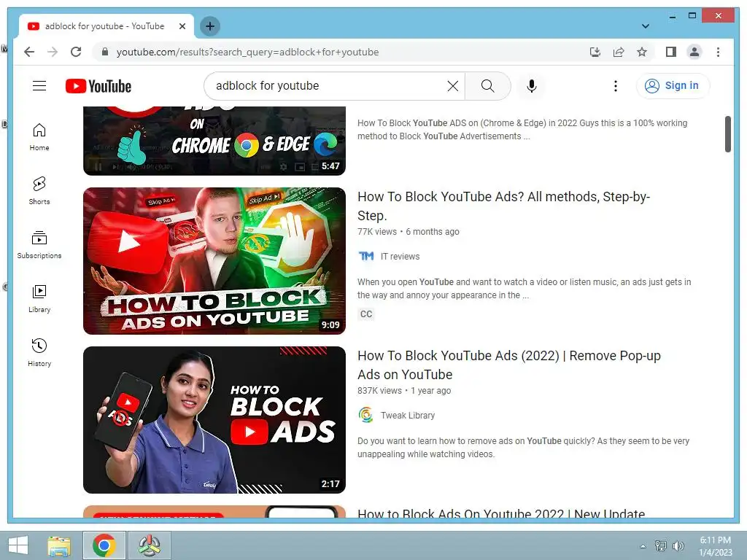This screenshot has height=560, width=747.
Task: Open the IT reviews channel name
Action: 400,256
